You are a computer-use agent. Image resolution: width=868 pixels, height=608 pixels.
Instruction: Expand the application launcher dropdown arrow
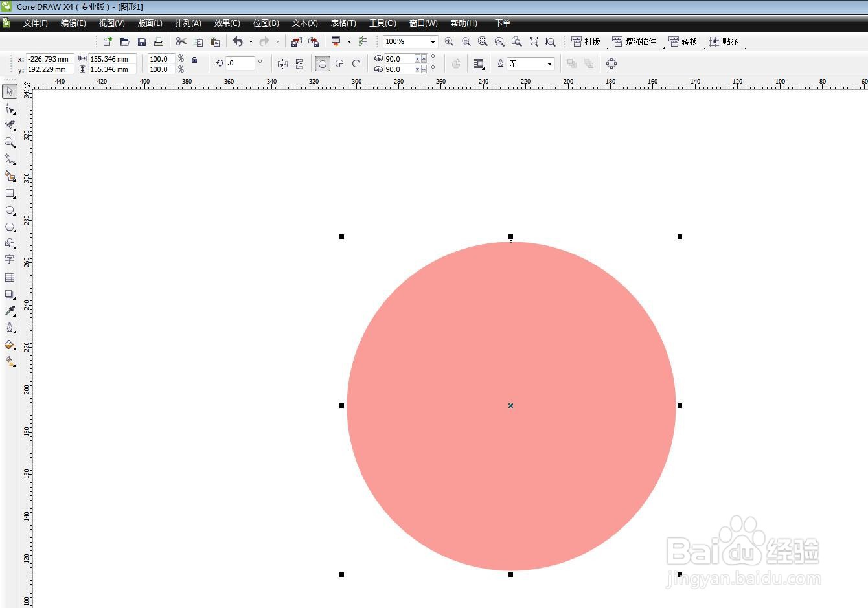pos(349,41)
